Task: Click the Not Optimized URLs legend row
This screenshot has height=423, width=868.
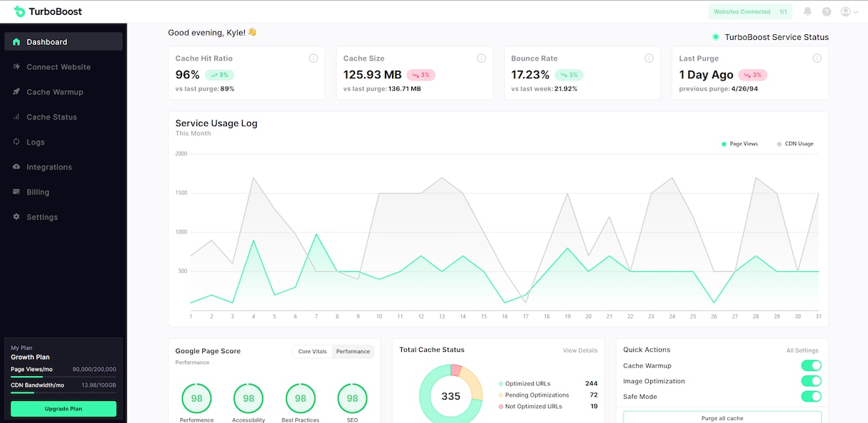Action: [548, 407]
